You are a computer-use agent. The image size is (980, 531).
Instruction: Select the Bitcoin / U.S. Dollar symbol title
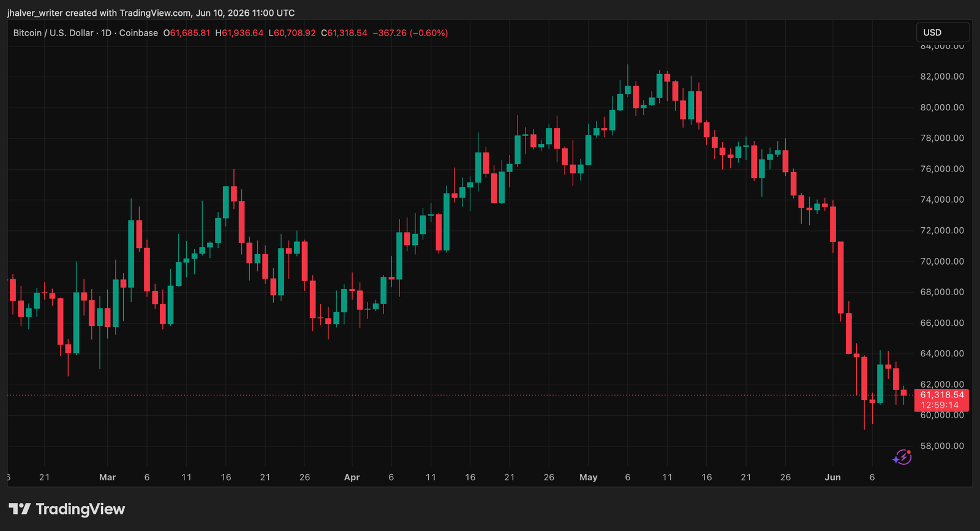[x=54, y=33]
